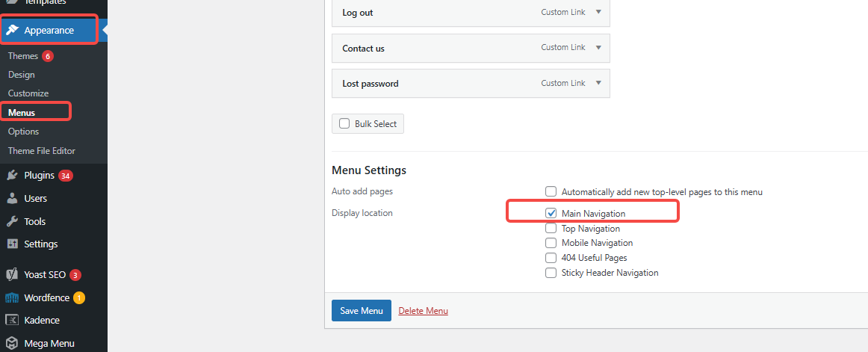This screenshot has width=868, height=352.
Task: Expand the Lost password menu item
Action: (598, 84)
